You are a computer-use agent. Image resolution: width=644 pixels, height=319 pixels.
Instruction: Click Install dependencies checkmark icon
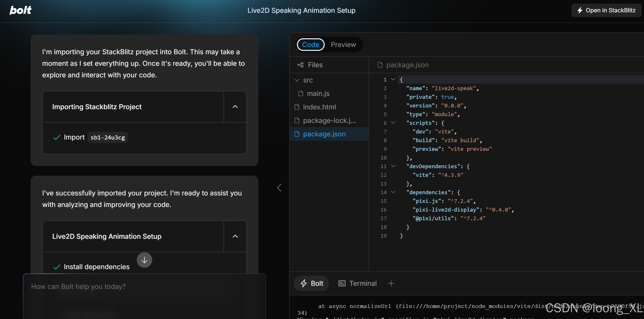coord(57,267)
